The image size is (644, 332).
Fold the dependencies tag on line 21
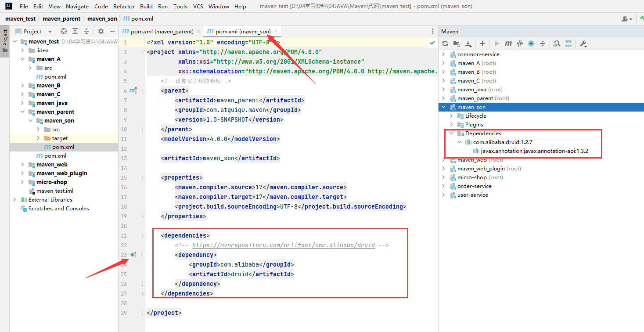pos(144,235)
